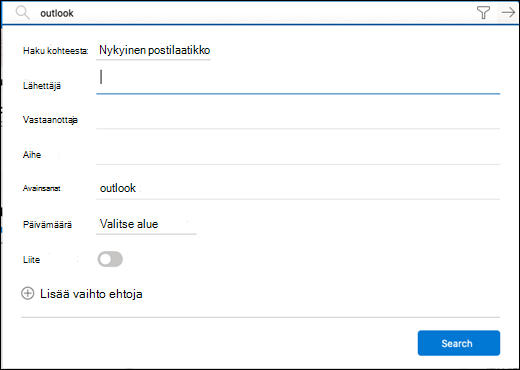
Task: Open the Nykyinen postilaatikko dropdown
Action: [154, 50]
